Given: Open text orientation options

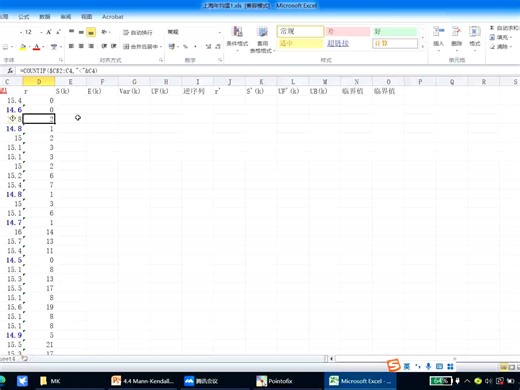Looking at the screenshot, I should click(x=106, y=32).
